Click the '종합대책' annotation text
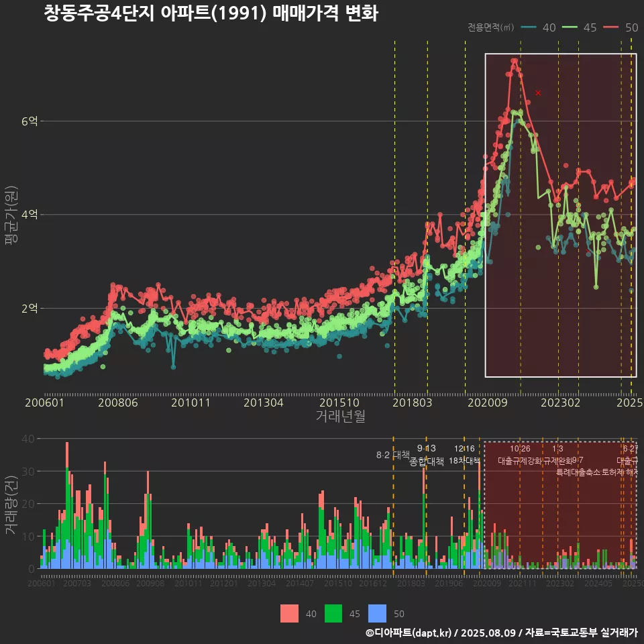Image resolution: width=644 pixels, height=644 pixels. coord(427,462)
